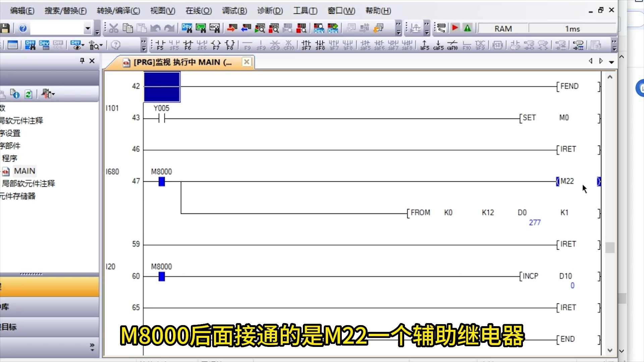
Task: Open the 诊断(D) menu
Action: pos(270,11)
